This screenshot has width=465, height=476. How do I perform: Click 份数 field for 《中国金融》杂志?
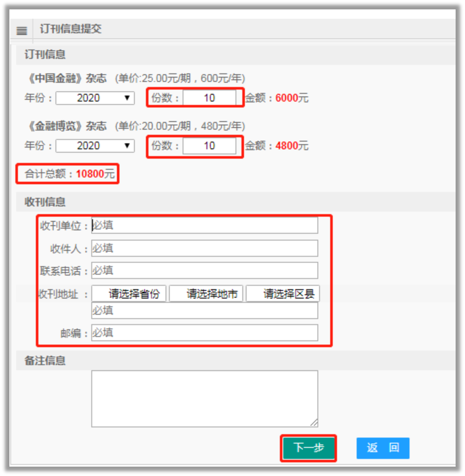209,98
